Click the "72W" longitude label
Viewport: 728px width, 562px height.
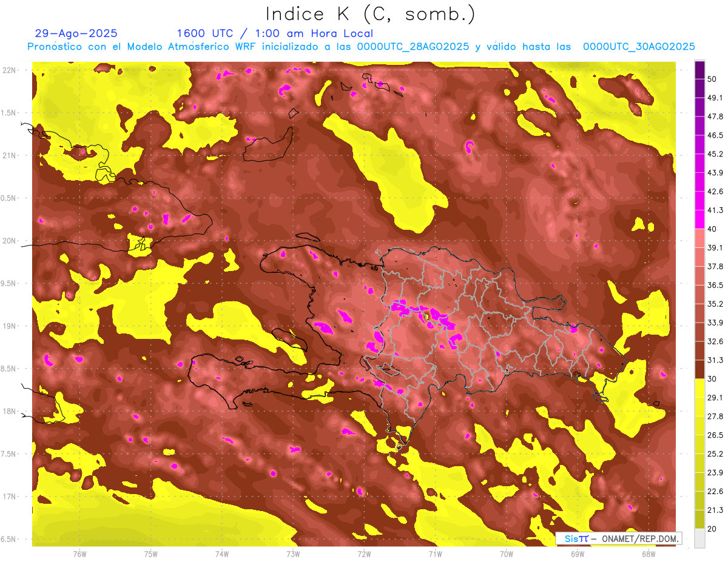pos(364,554)
